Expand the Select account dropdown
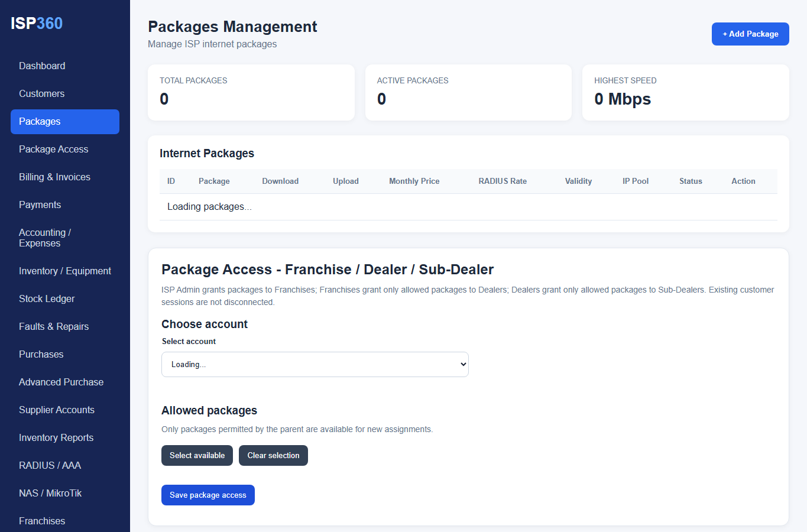 (315, 364)
